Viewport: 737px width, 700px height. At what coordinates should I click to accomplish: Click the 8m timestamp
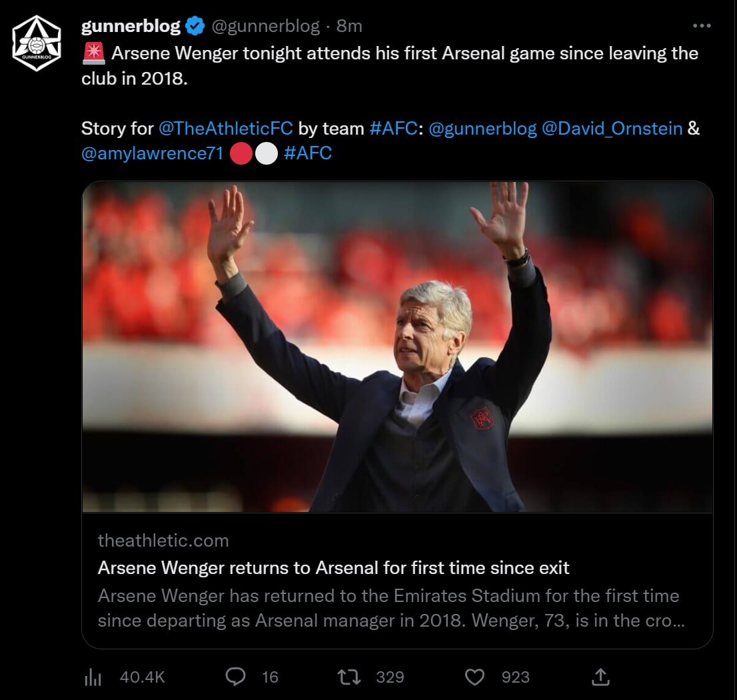click(x=349, y=26)
